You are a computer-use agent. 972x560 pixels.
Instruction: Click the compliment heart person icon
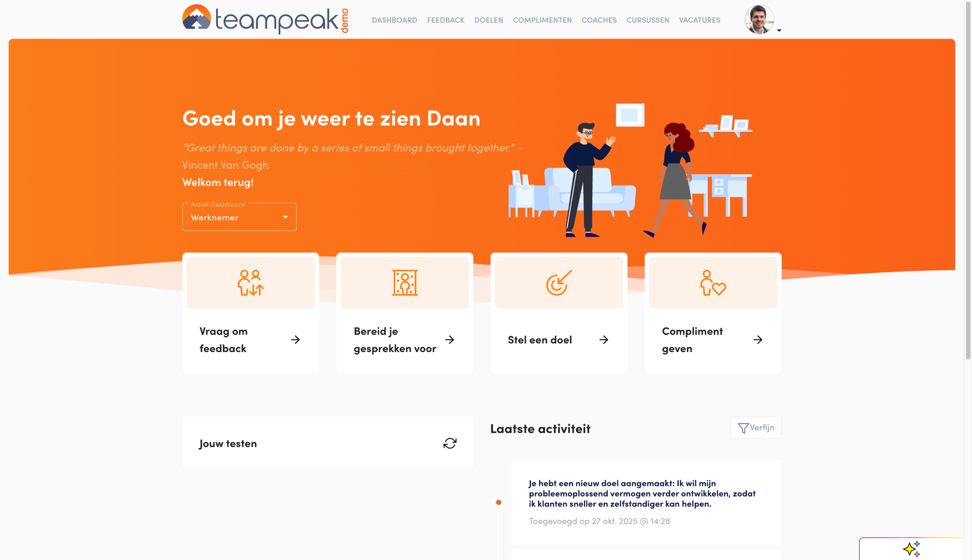pyautogui.click(x=713, y=283)
